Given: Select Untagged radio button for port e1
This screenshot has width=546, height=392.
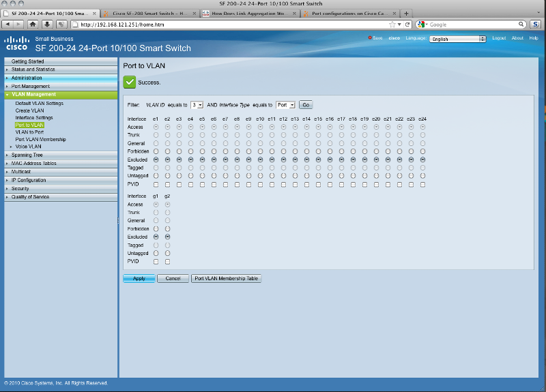Looking at the screenshot, I should pyautogui.click(x=156, y=176).
